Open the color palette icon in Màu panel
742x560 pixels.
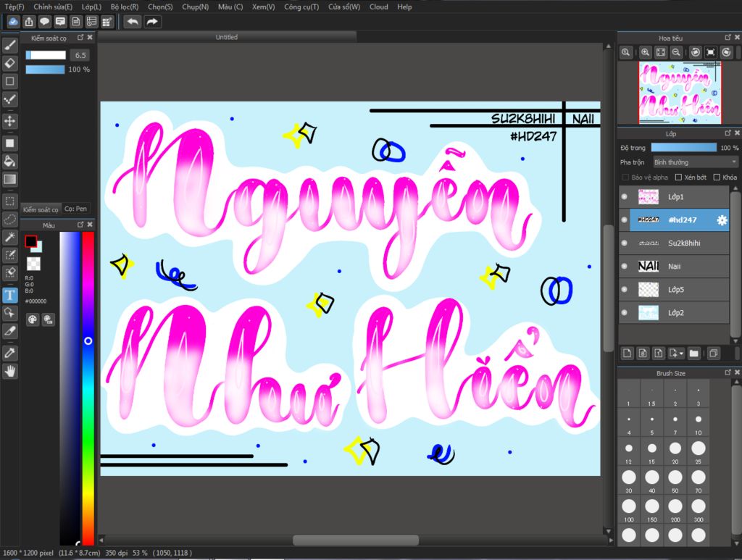click(32, 319)
